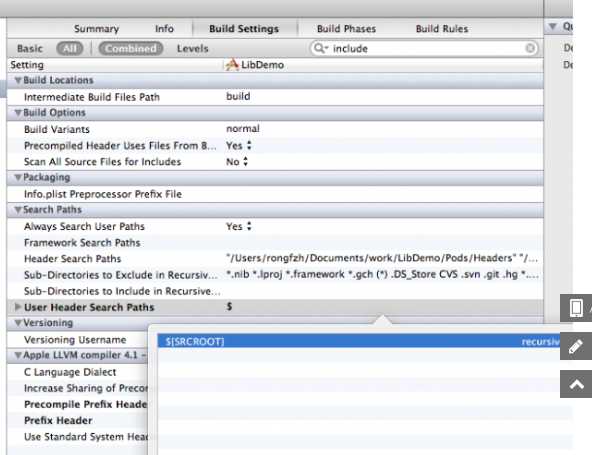This screenshot has width=592, height=455.
Task: Click the build value for Intermediate path
Action: [238, 96]
